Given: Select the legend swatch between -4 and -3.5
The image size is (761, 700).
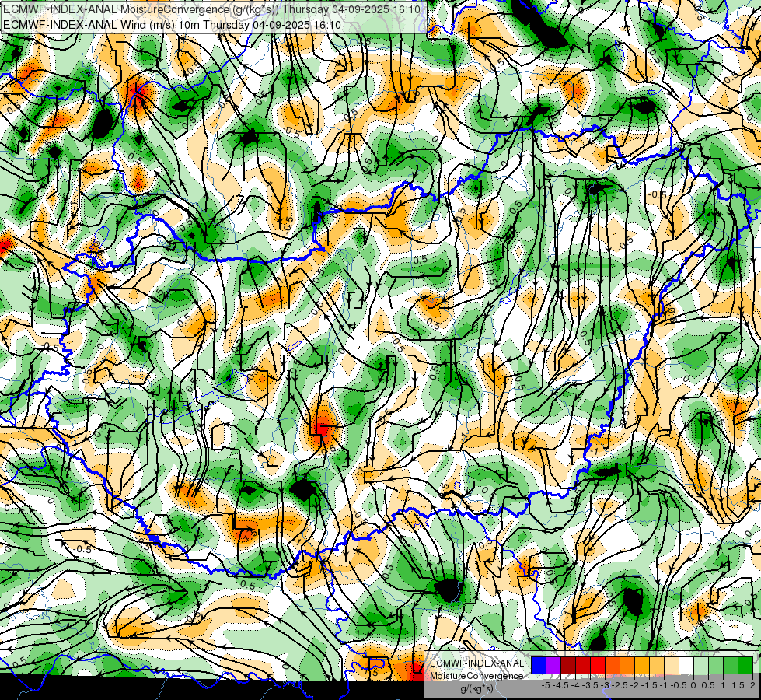Looking at the screenshot, I should (583, 665).
